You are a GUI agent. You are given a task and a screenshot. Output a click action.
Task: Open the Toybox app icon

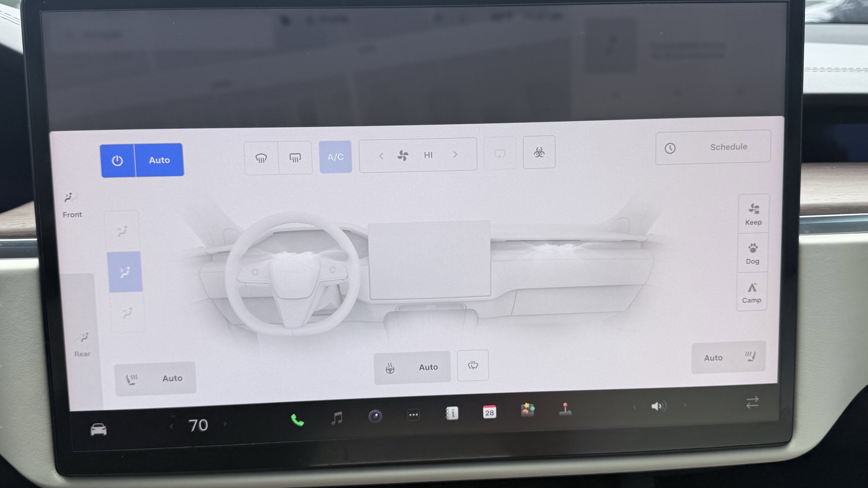point(528,410)
